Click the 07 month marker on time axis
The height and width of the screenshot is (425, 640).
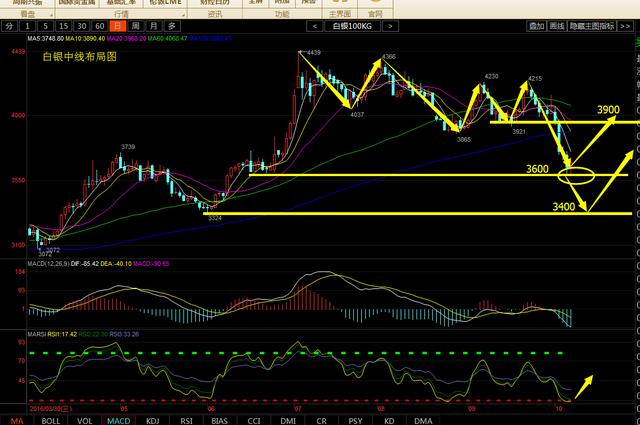(x=298, y=409)
